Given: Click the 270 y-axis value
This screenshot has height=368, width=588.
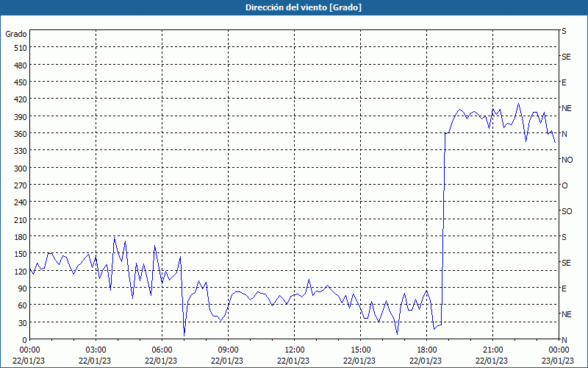Looking at the screenshot, I should point(21,185).
